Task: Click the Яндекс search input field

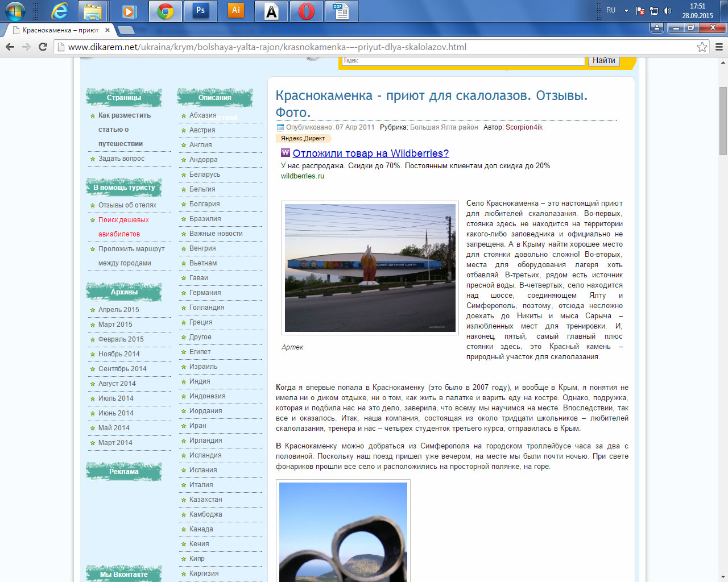Action: coord(463,60)
